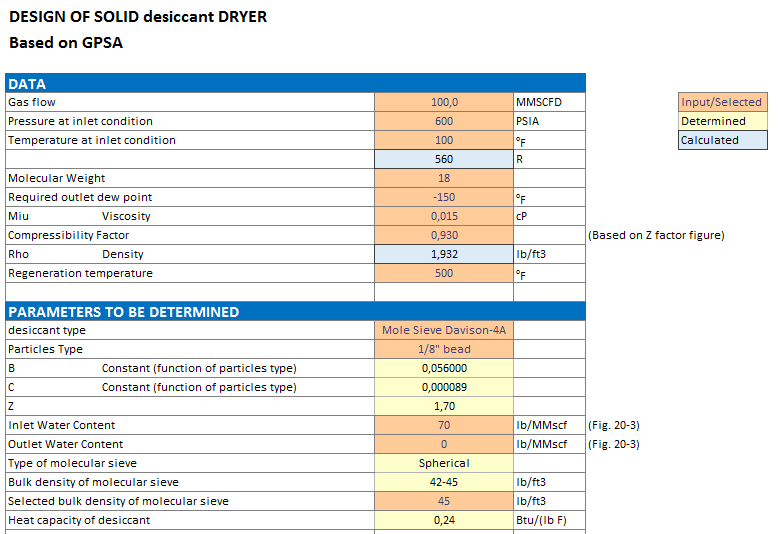Open the desiccant type Mole Sieve Davison-4A cell

pyautogui.click(x=444, y=330)
